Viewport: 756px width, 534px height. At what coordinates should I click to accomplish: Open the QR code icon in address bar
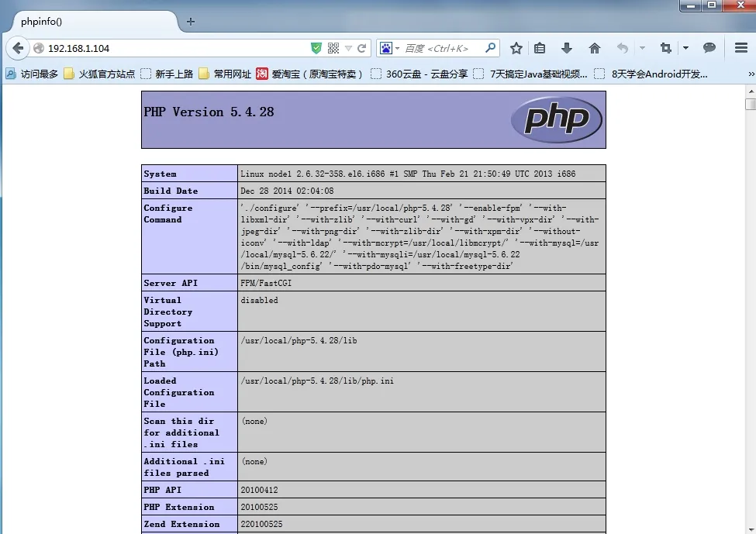tap(333, 48)
